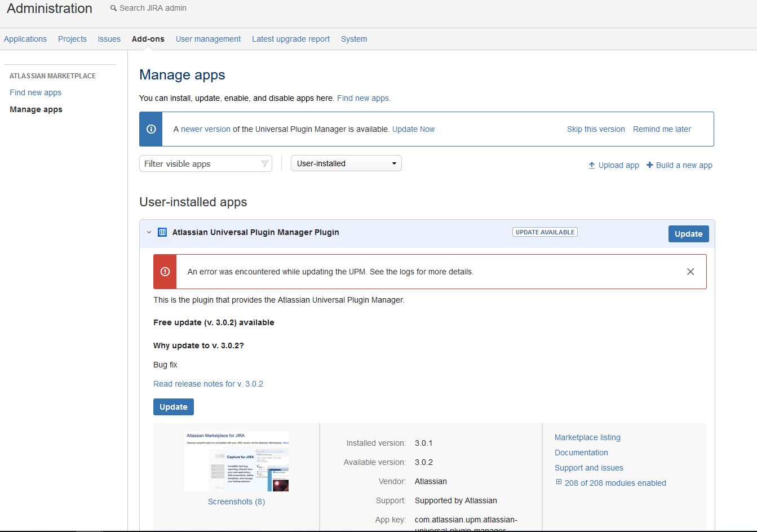Click the Upload app link
Image resolution: width=757 pixels, height=532 pixels.
619,165
